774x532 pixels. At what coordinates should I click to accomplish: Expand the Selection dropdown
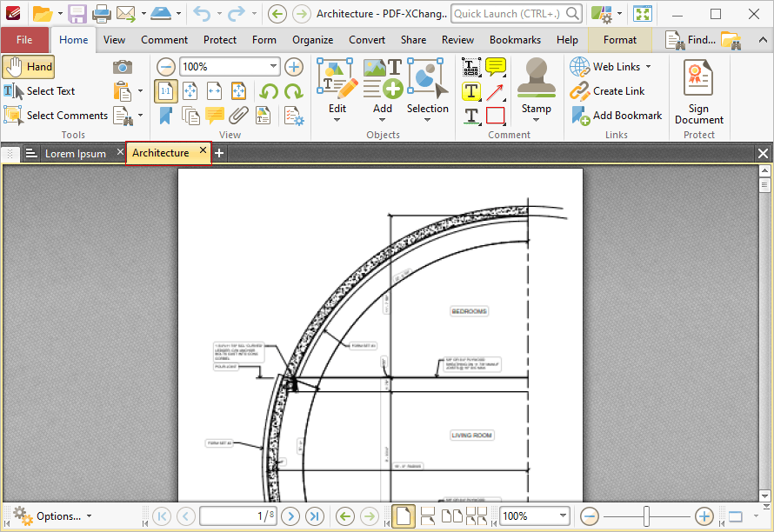(x=428, y=120)
